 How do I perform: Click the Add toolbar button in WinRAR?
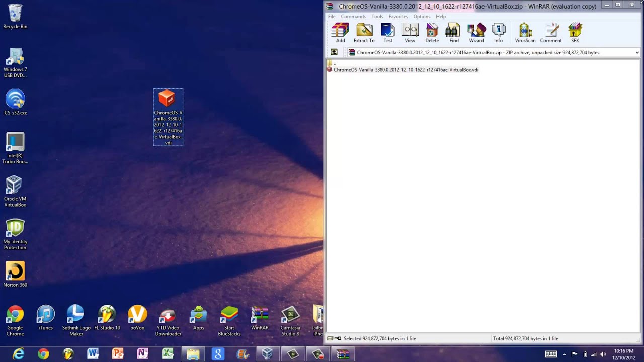(341, 33)
